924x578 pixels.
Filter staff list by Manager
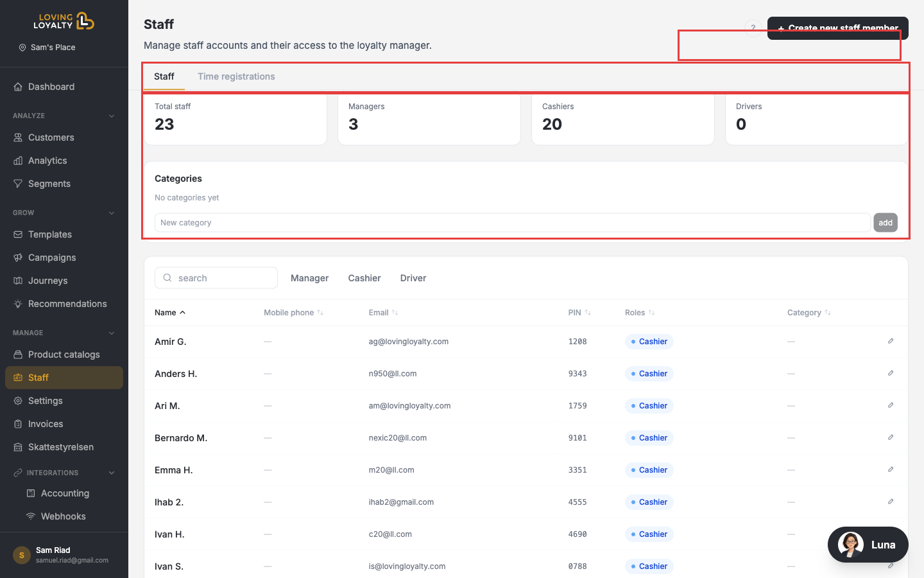(309, 278)
